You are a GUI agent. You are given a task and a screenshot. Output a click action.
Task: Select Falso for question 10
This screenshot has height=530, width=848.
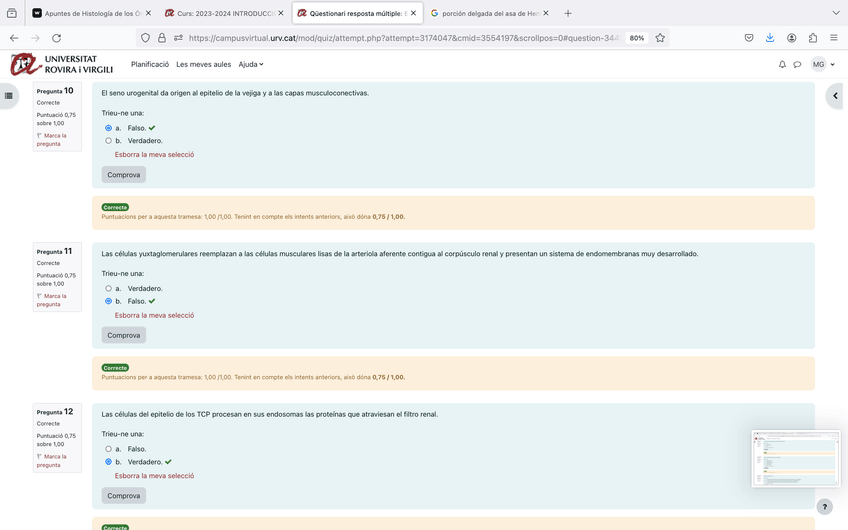108,128
